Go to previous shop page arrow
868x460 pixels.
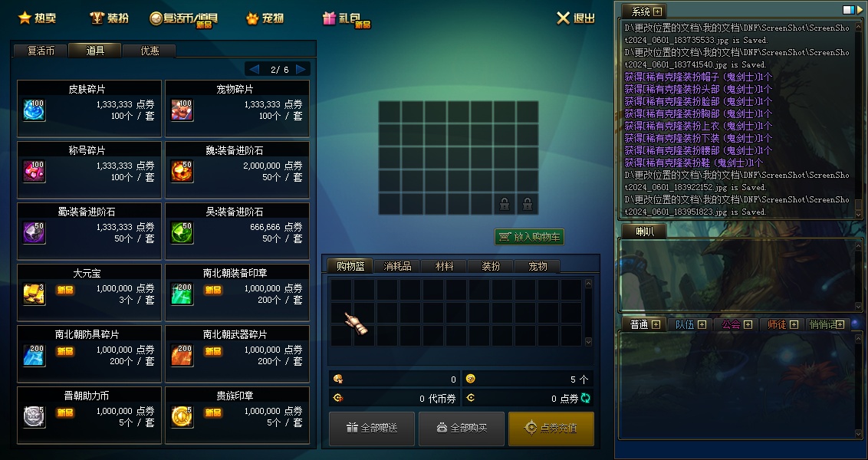coord(254,69)
